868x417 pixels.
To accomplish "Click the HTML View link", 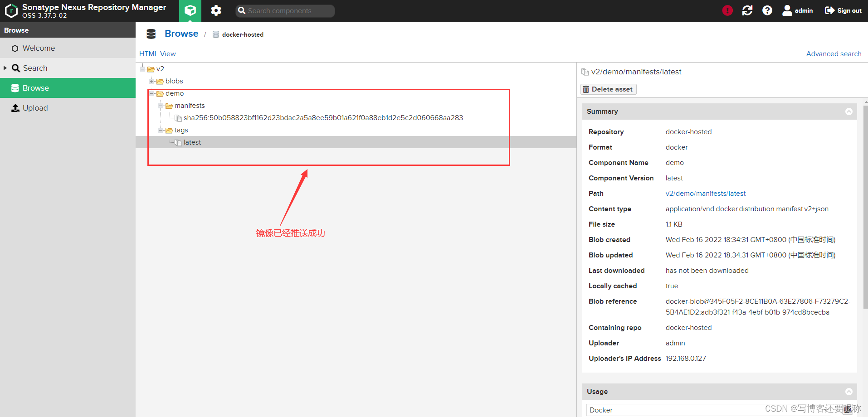I will tap(157, 53).
